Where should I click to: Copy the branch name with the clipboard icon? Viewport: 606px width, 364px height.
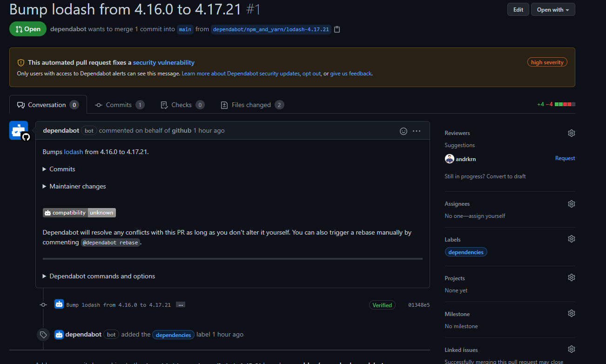click(x=337, y=29)
